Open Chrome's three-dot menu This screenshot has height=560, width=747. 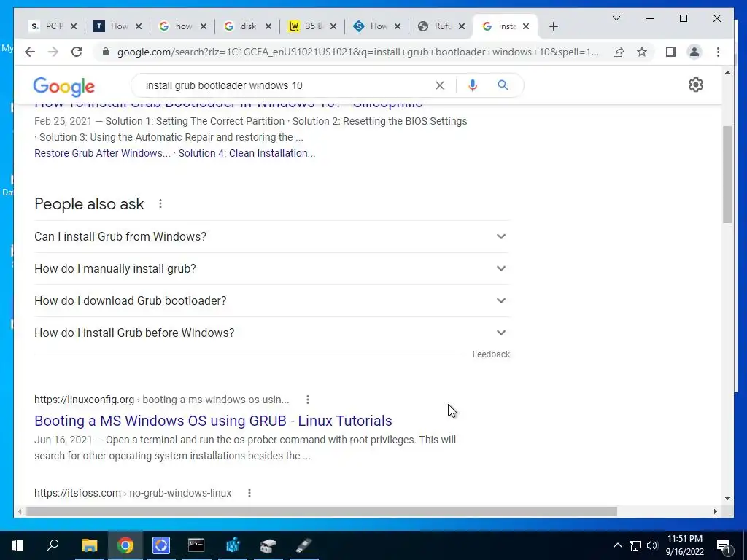[x=718, y=52]
